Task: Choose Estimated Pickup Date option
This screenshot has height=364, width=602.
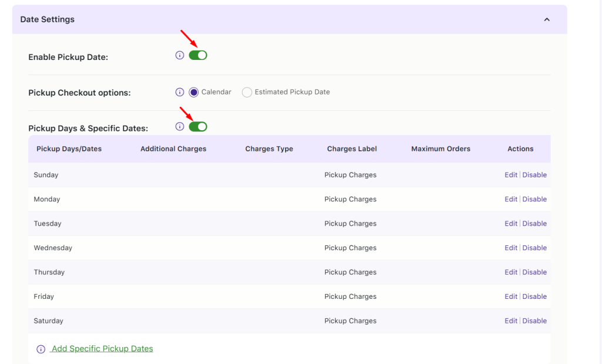Action: (247, 92)
